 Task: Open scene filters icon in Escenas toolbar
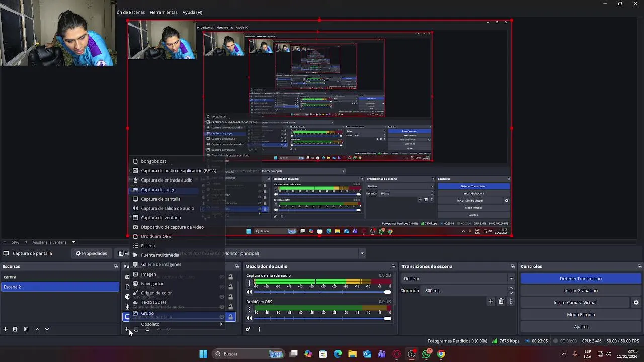point(26,329)
